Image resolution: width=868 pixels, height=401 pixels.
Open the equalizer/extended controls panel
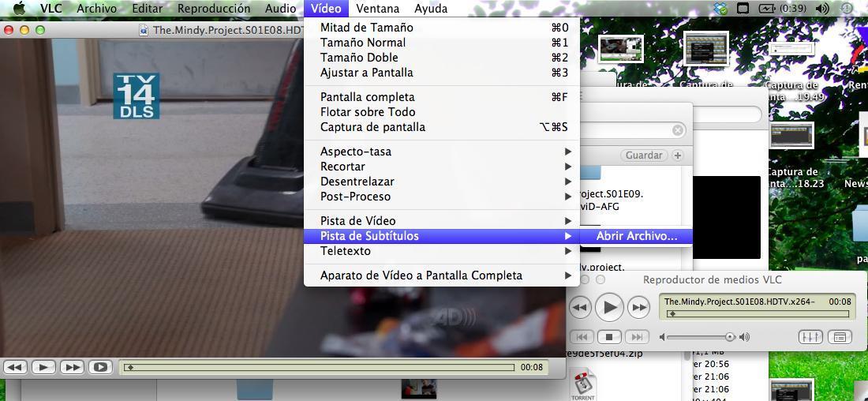pyautogui.click(x=810, y=337)
